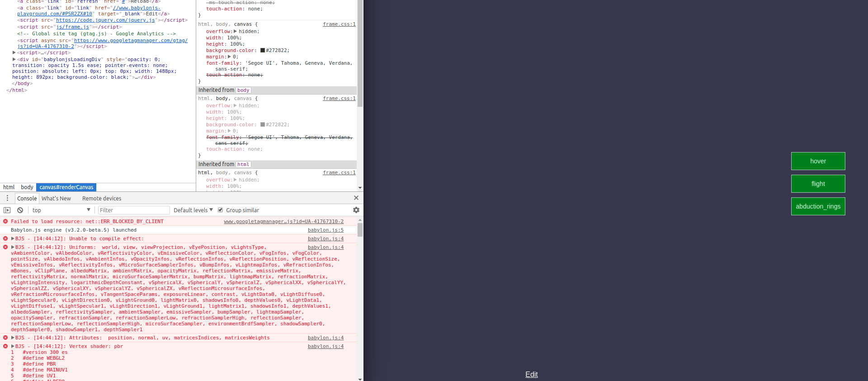Click the inherited greyed #272822 color swatch
Viewport: 868px width, 381px height.
coord(263,124)
